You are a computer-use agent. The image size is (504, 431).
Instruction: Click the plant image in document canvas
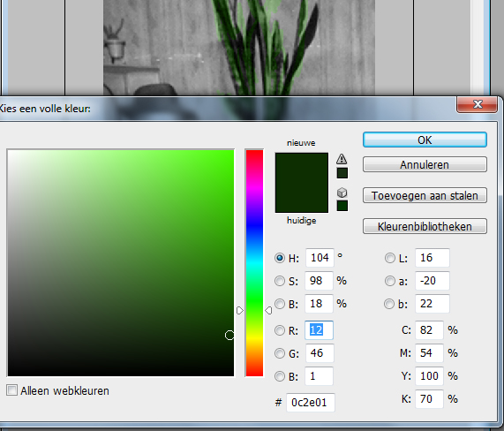239,48
